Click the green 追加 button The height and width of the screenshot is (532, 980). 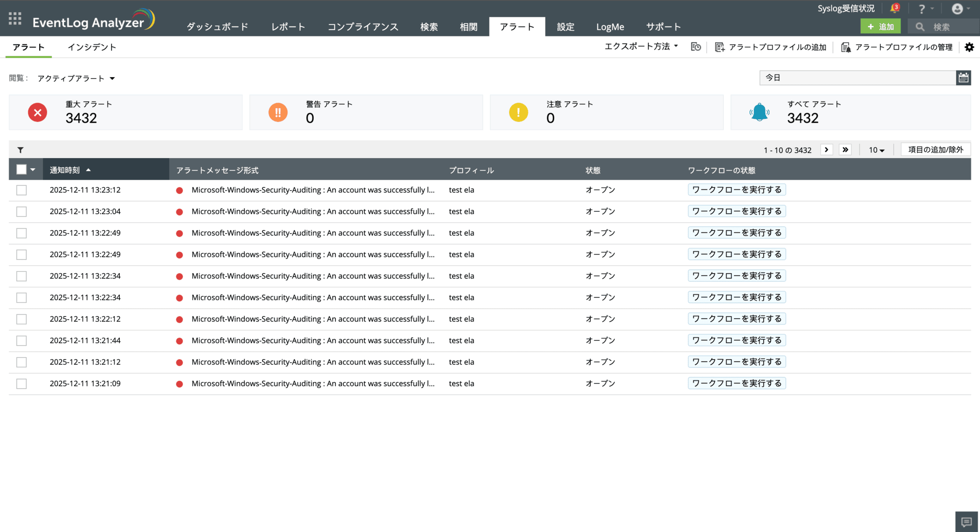coord(880,27)
